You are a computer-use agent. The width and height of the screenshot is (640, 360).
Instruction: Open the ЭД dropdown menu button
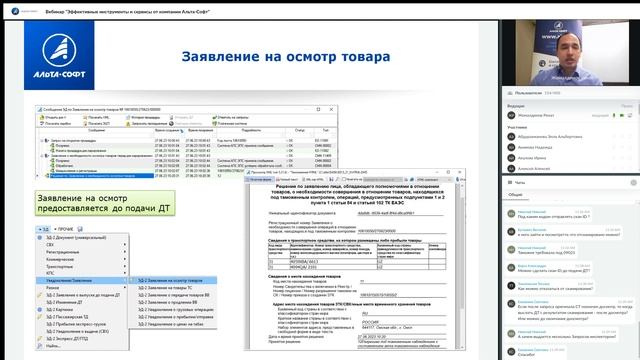42,229
